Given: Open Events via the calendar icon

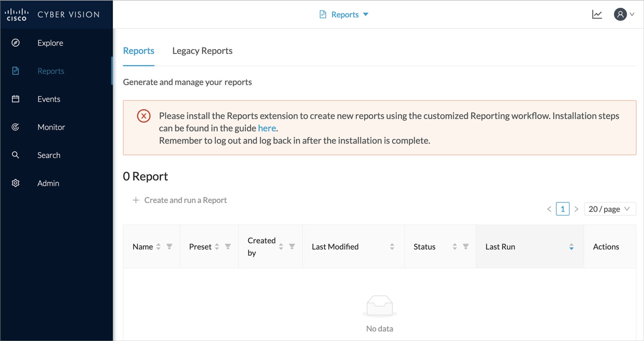Looking at the screenshot, I should pos(15,99).
